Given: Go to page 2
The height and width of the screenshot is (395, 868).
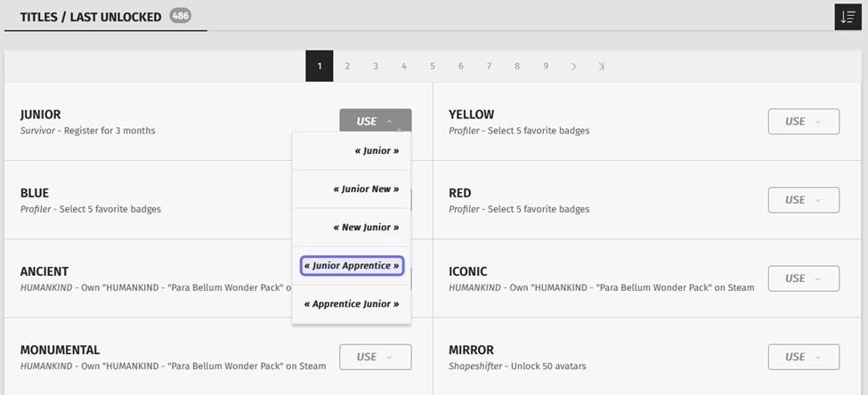Looking at the screenshot, I should coord(347,67).
